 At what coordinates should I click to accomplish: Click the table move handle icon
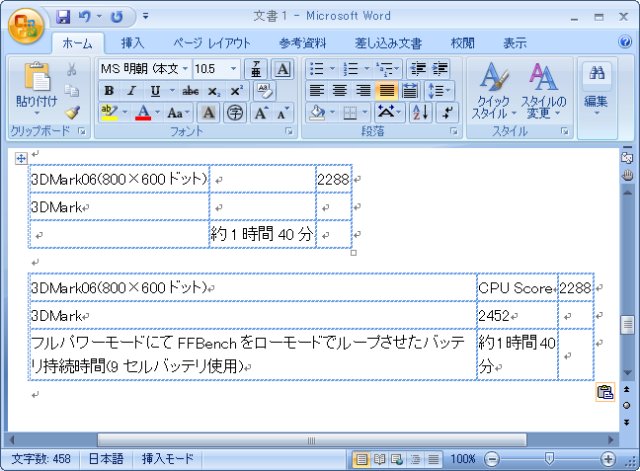tap(21, 158)
